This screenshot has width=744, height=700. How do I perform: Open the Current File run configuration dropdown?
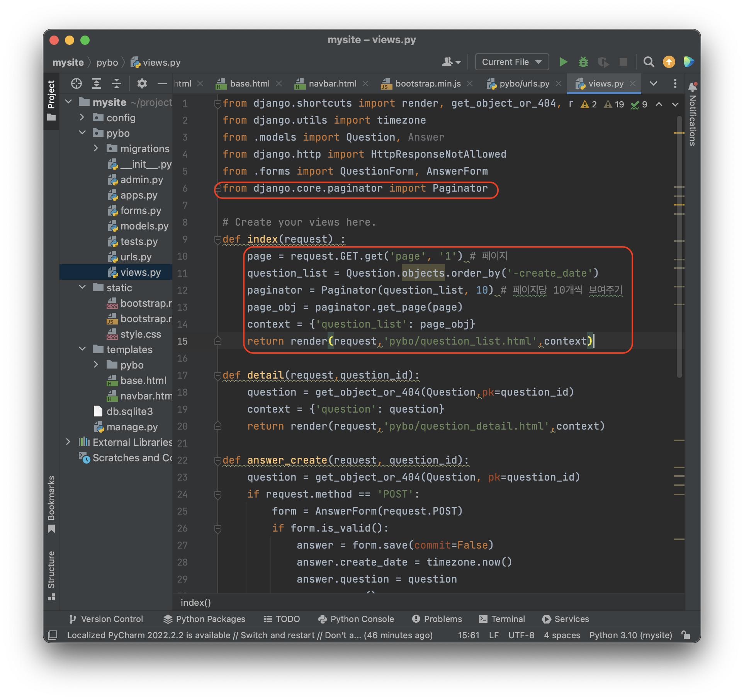(511, 62)
